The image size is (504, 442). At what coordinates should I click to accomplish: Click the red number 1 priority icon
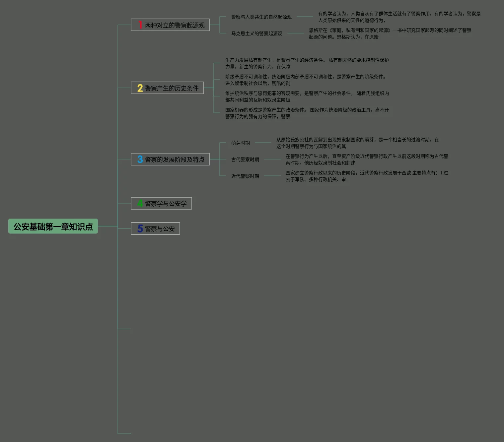coord(140,25)
